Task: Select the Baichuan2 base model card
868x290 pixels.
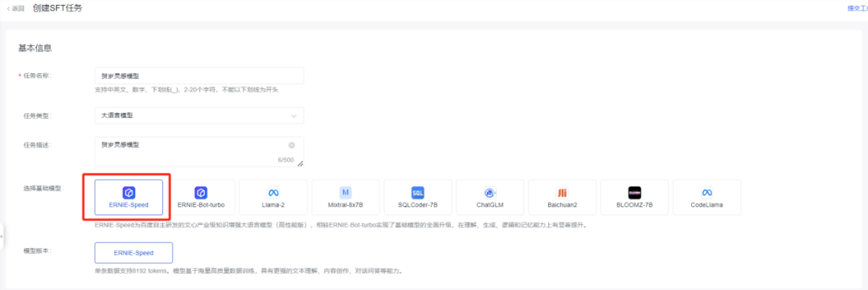Action: [x=562, y=197]
